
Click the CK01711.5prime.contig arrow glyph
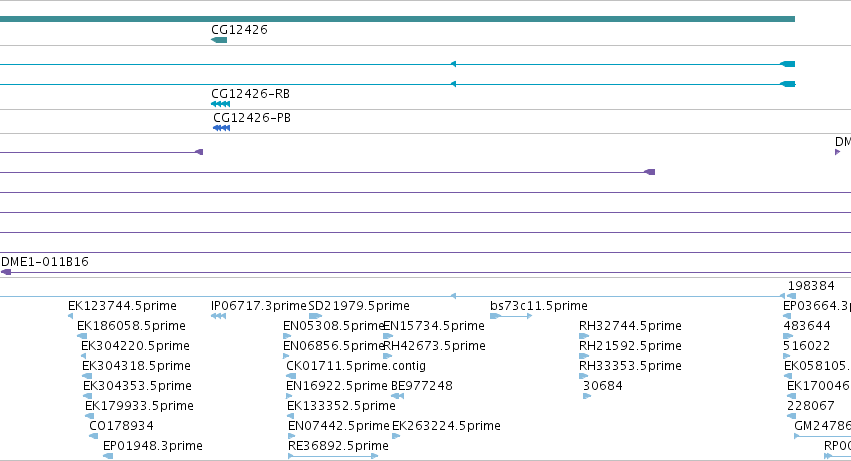pyautogui.click(x=291, y=376)
